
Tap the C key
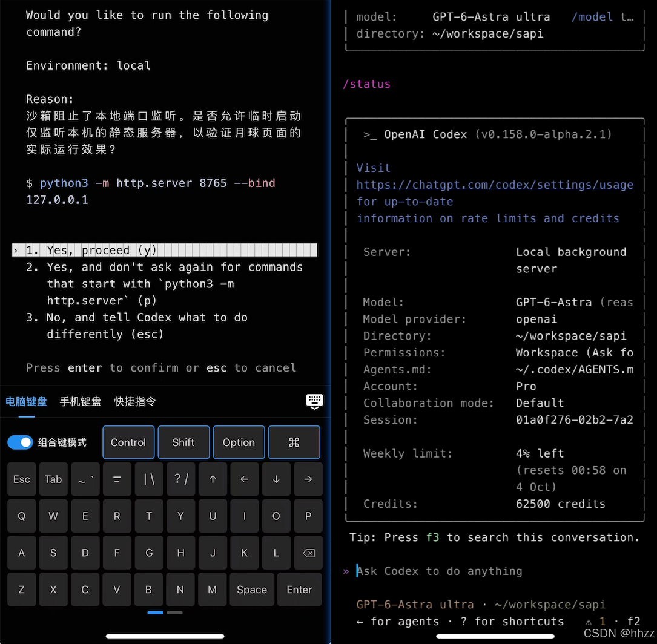click(85, 590)
